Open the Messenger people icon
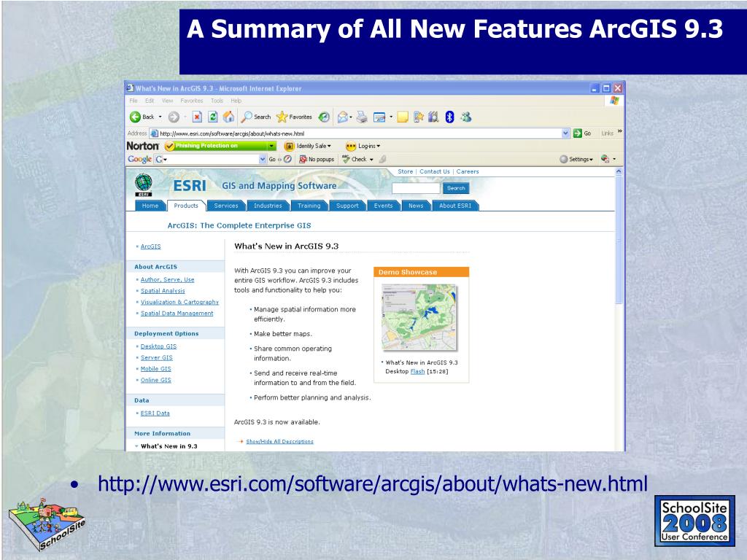Image resolution: width=747 pixels, height=560 pixels. coord(466,117)
